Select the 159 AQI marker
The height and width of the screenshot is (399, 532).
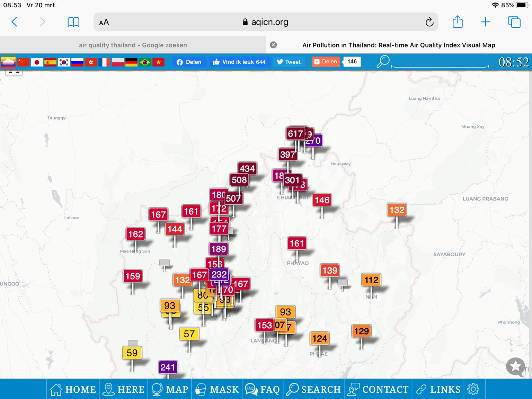[x=133, y=276]
